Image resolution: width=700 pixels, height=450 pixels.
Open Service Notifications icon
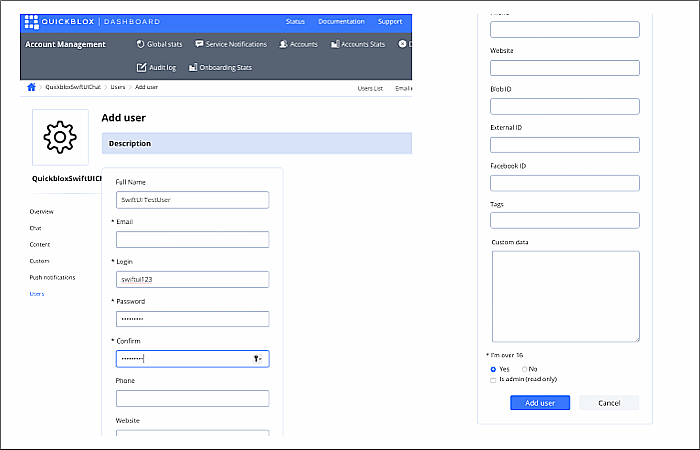click(199, 44)
